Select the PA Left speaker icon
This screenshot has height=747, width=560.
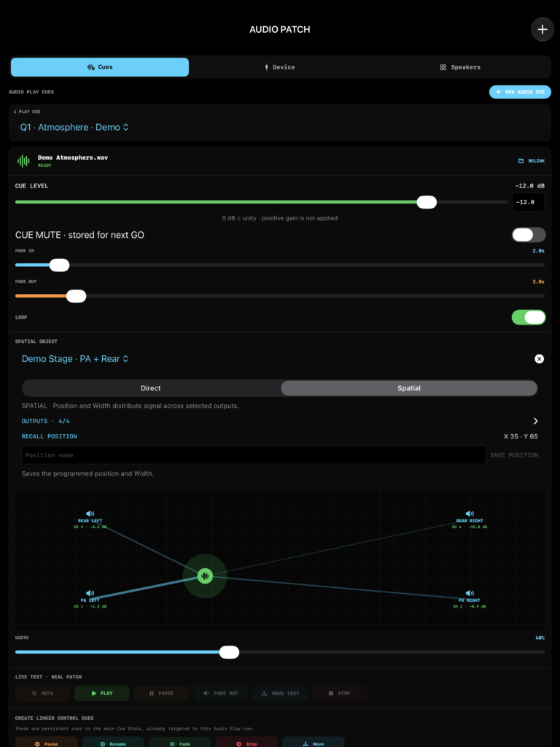coord(90,593)
